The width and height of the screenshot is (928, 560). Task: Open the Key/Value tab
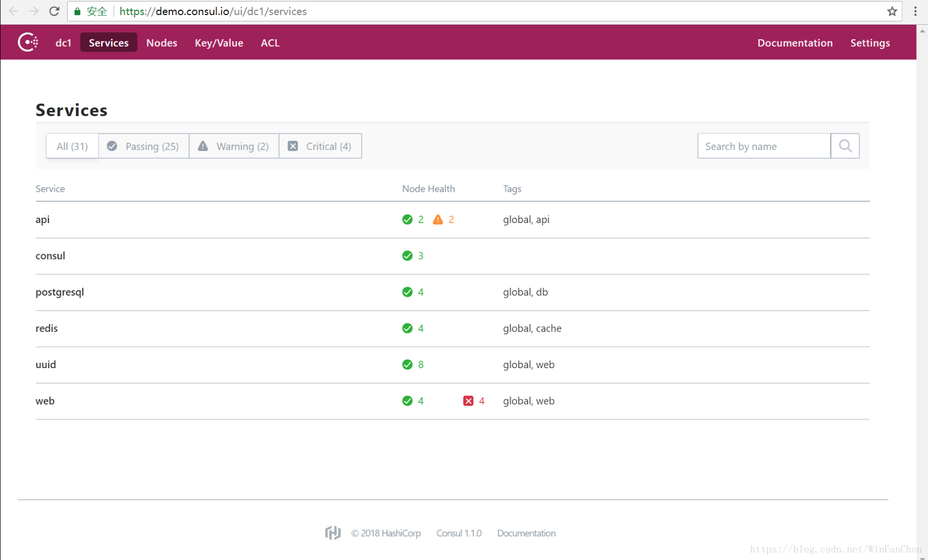219,42
